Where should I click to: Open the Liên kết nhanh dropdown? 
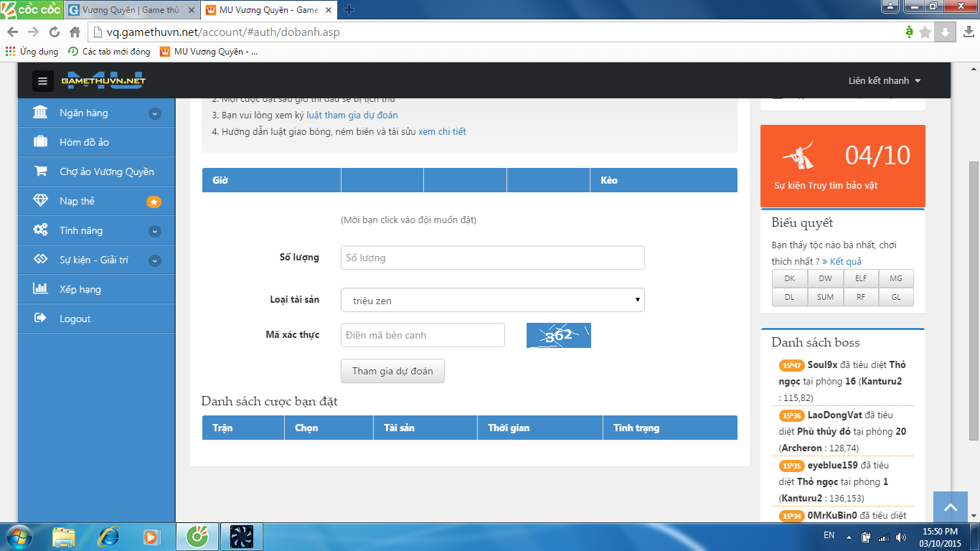(885, 81)
